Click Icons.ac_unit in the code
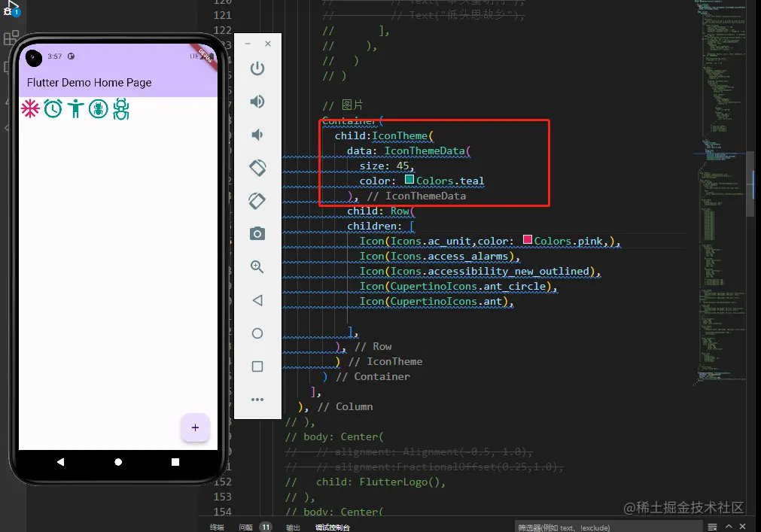This screenshot has width=761, height=532. pyautogui.click(x=431, y=241)
